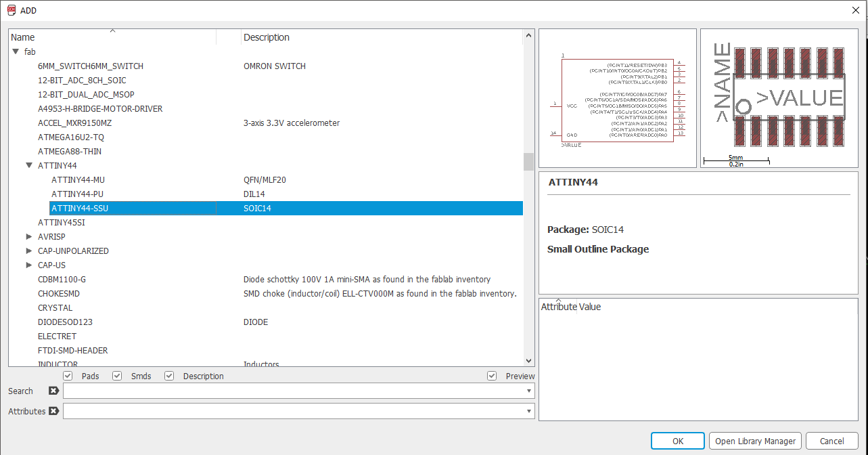Toggle the Preview checkbox
868x455 pixels.
(x=492, y=376)
